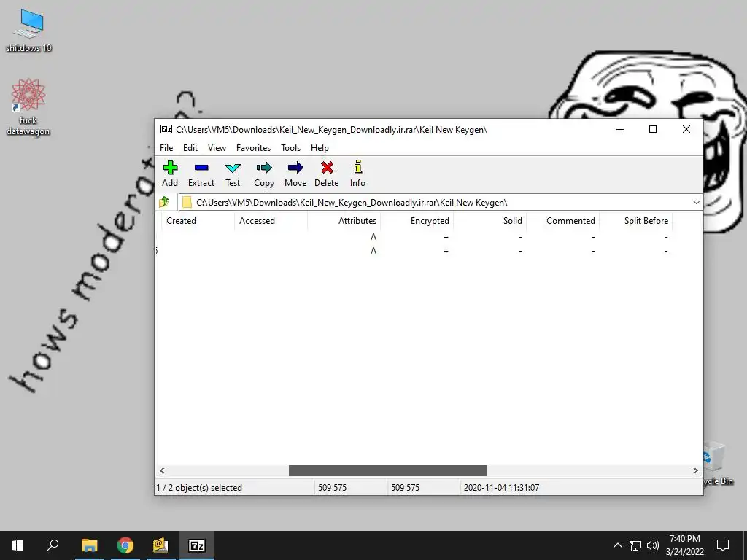747x560 pixels.
Task: Select the 'fuck datawagon' desktop shortcut
Action: (x=28, y=107)
